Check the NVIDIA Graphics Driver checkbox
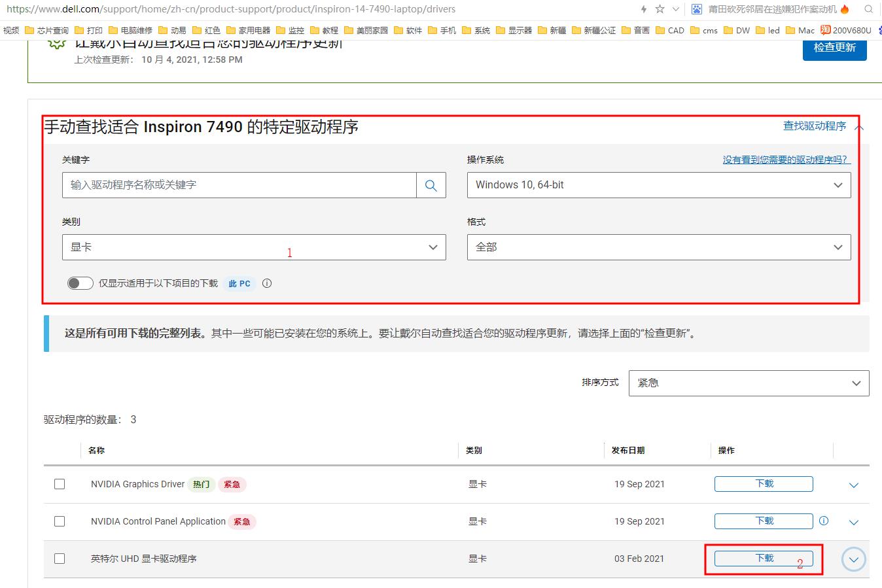882x588 pixels. (x=60, y=484)
